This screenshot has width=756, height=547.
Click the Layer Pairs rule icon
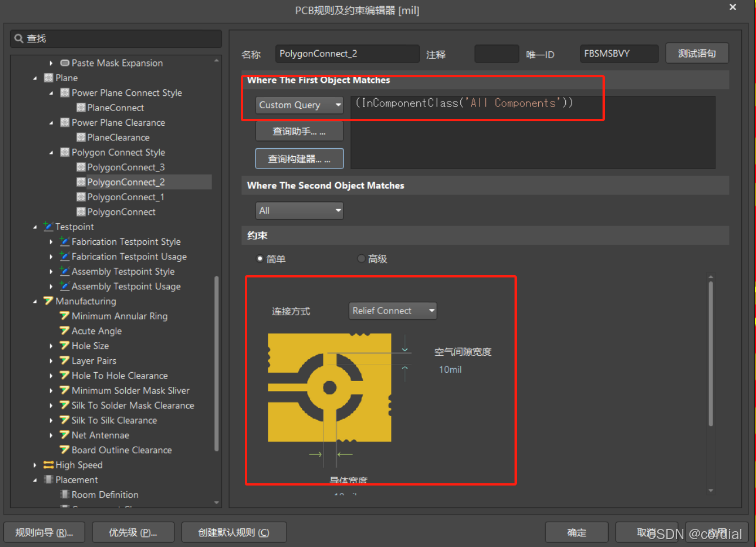(65, 361)
